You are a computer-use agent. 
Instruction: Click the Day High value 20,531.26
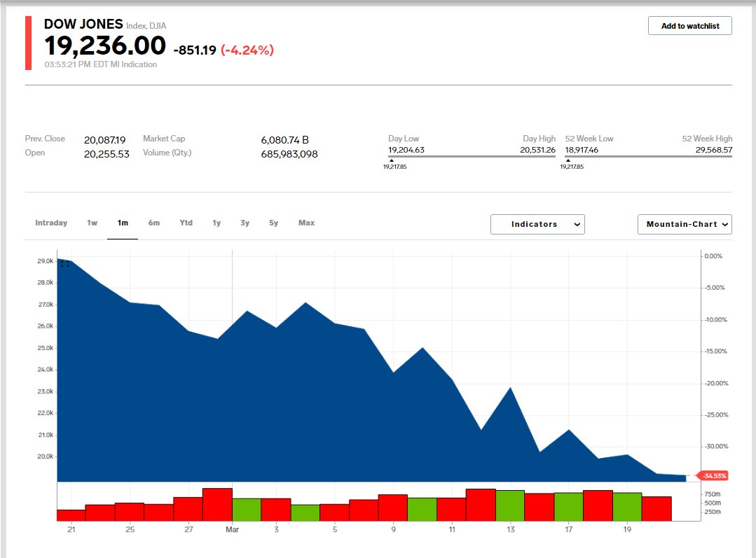click(537, 150)
